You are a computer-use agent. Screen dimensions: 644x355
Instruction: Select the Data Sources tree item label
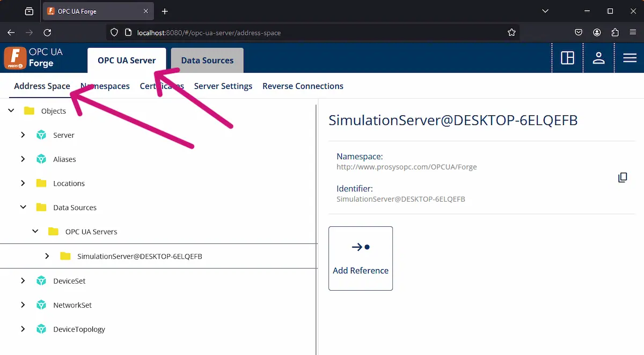point(75,208)
